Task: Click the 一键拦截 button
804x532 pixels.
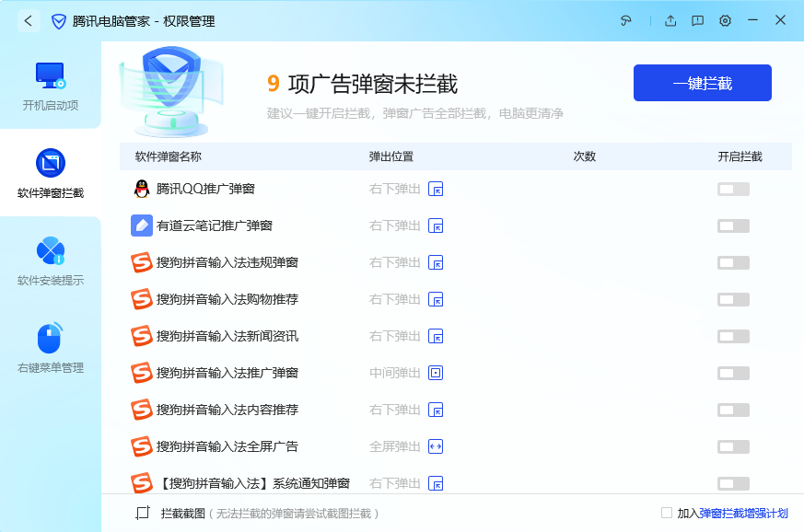Action: [x=703, y=83]
